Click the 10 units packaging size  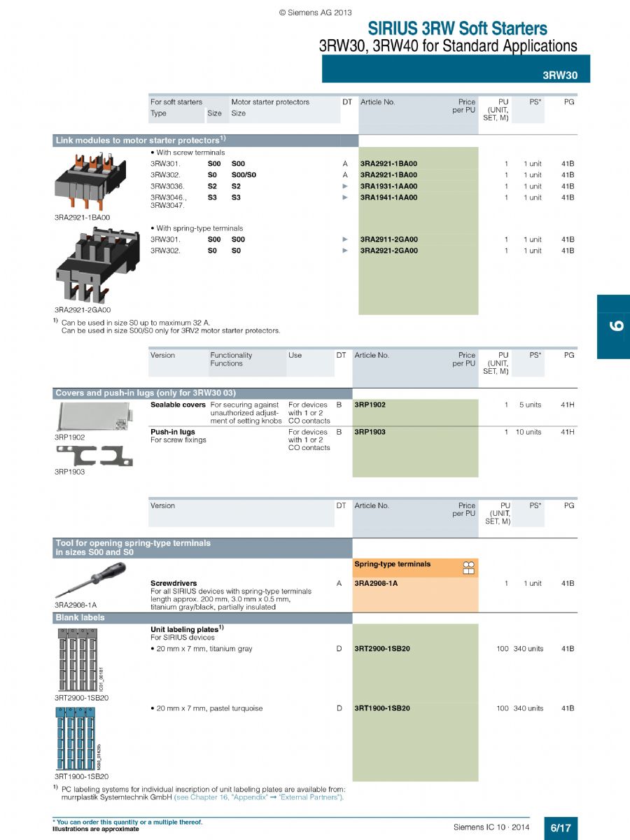coord(528,432)
